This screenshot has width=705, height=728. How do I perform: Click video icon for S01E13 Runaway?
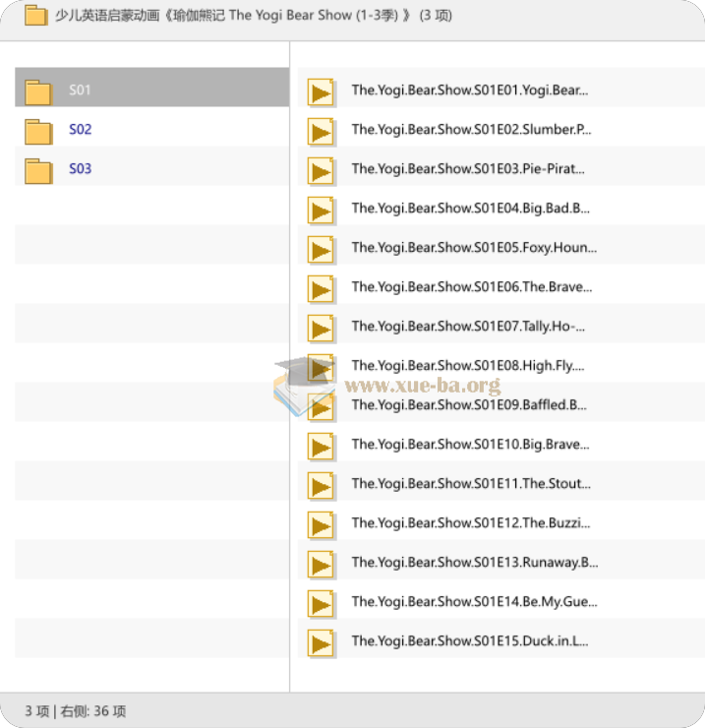pos(321,565)
